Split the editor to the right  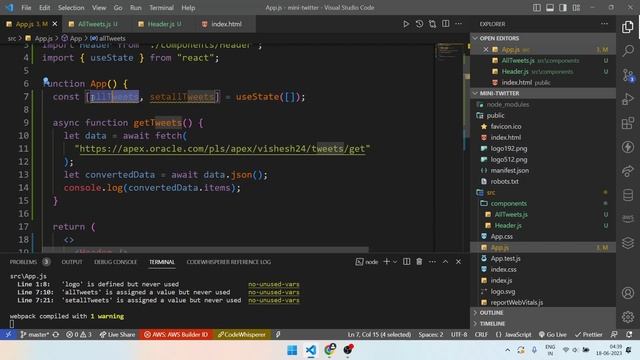tap(445, 24)
